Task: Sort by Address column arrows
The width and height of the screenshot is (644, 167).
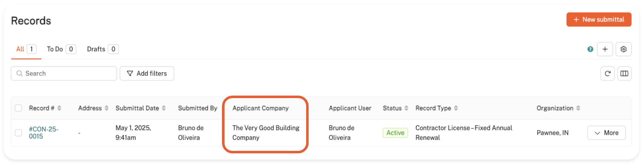Action: coord(107,108)
